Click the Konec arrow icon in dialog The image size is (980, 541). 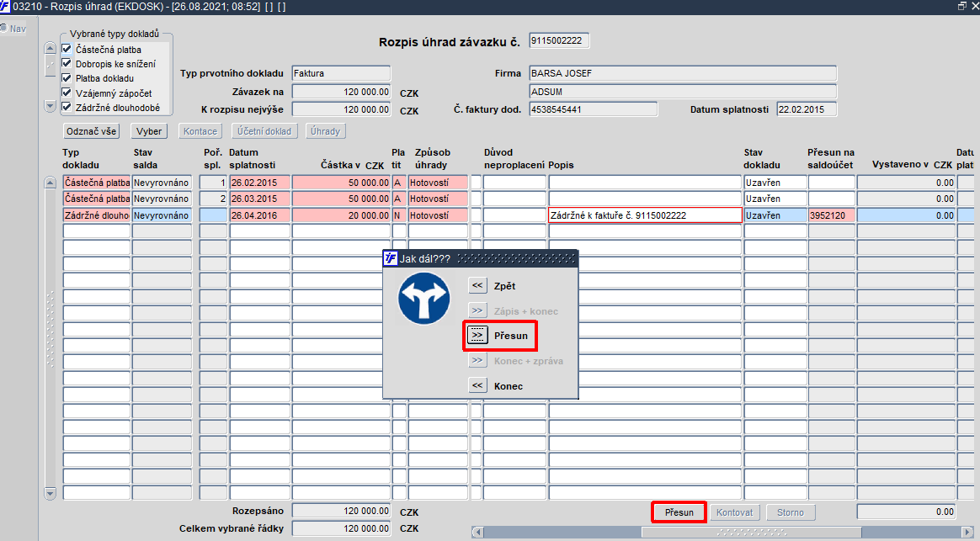(477, 385)
